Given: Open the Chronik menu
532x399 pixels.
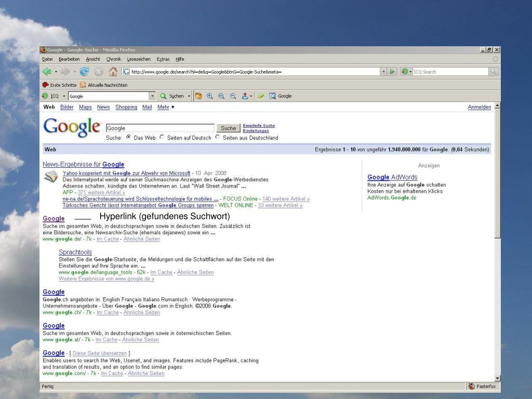Looking at the screenshot, I should coord(114,59).
